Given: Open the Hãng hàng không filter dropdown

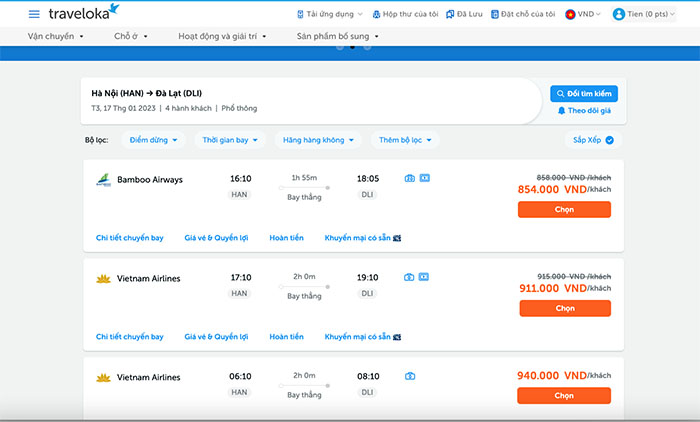Looking at the screenshot, I should pos(318,140).
